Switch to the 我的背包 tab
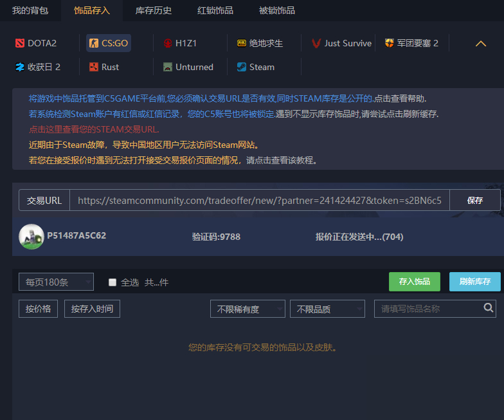 pos(30,10)
